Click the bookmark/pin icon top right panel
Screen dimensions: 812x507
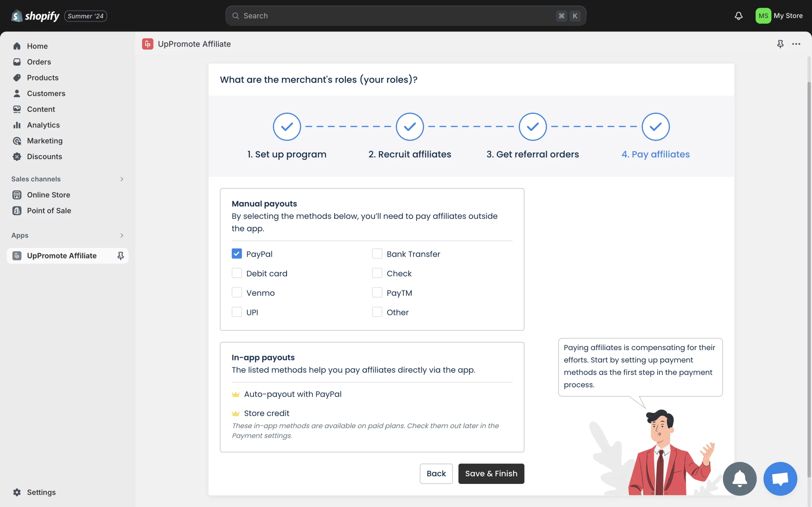pos(780,44)
